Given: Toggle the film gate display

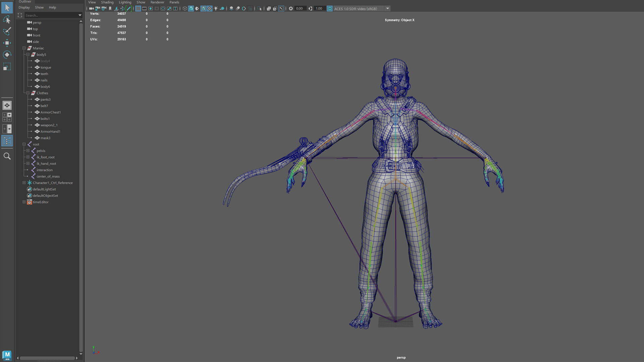Looking at the screenshot, I should pyautogui.click(x=144, y=8).
